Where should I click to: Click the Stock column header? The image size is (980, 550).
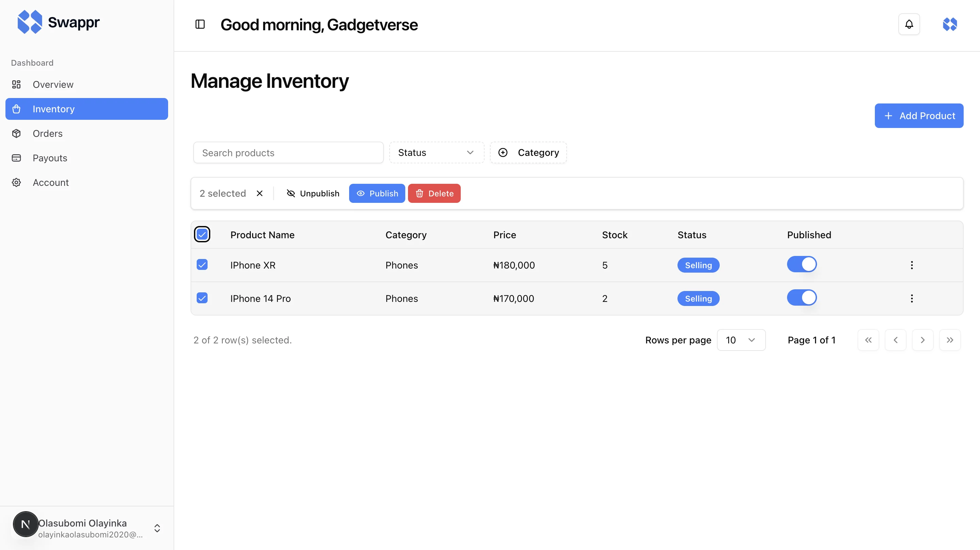point(615,235)
